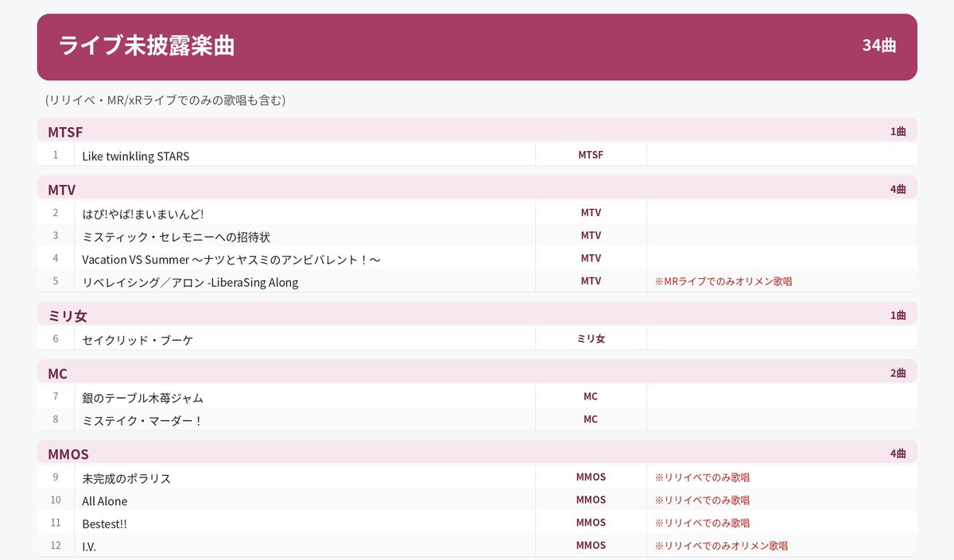The image size is (954, 560).
Task: Select song title ミステイク・マーダー！
Action: coord(142,420)
